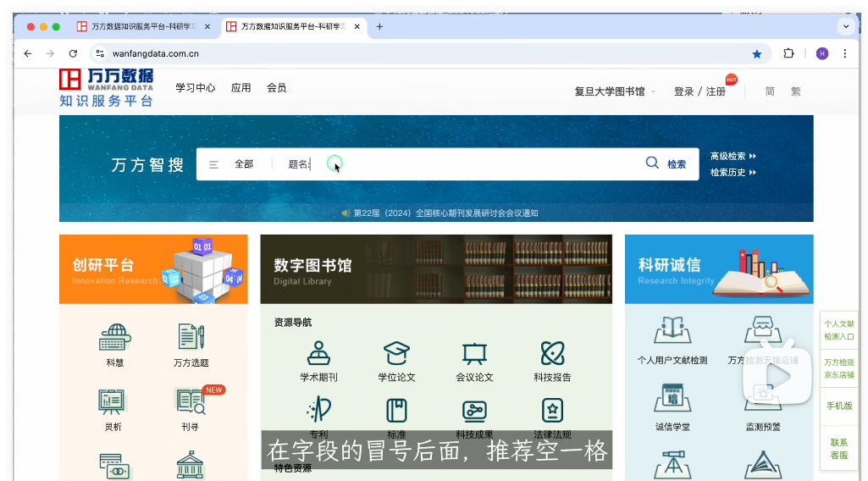This screenshot has width=868, height=481.
Task: Close the active second tab
Action: click(x=357, y=26)
